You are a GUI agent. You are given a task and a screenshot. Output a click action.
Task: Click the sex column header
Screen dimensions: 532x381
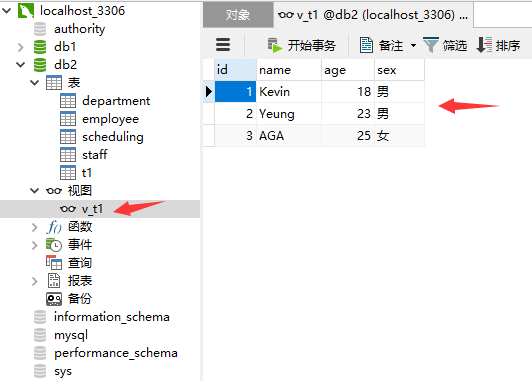(x=400, y=70)
